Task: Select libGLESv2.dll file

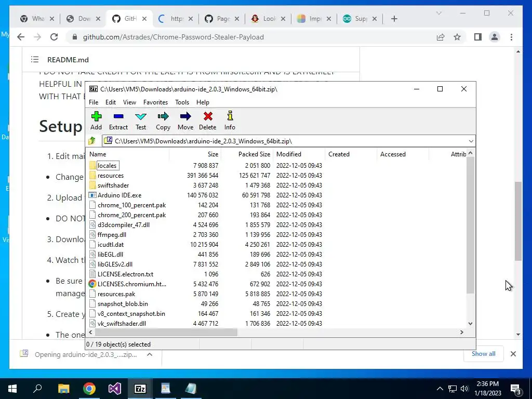Action: point(115,264)
